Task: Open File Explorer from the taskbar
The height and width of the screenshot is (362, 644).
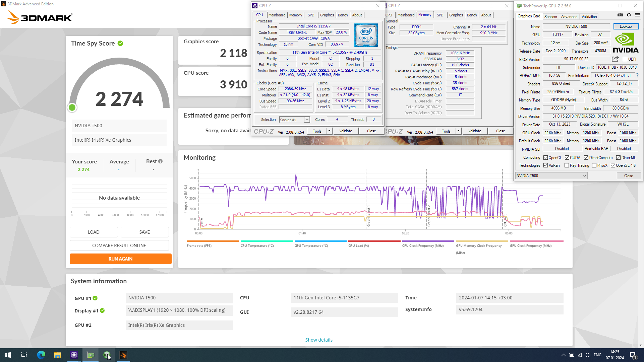Action: click(x=58, y=355)
